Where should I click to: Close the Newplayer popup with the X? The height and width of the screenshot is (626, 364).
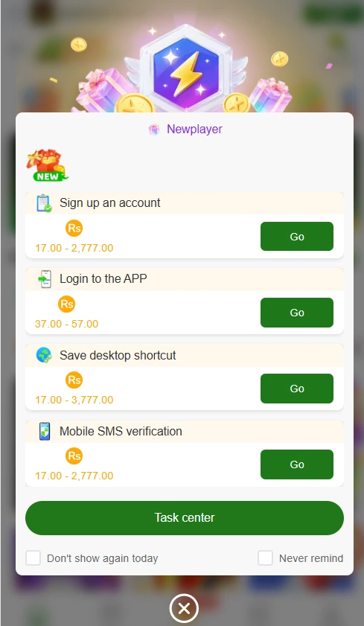point(184,608)
